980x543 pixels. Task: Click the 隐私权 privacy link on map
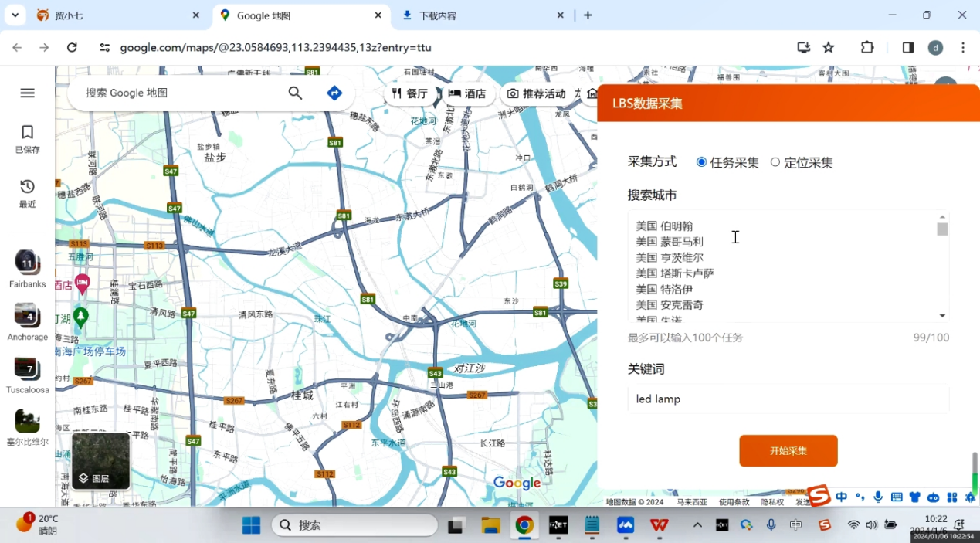[x=772, y=502]
